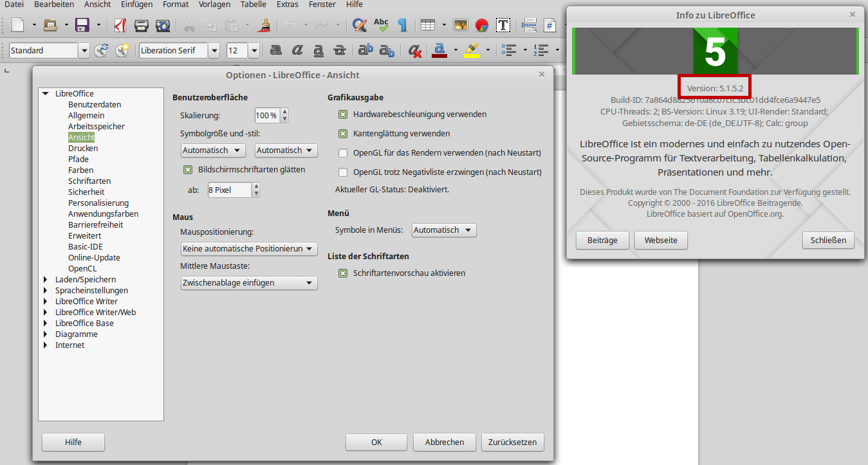This screenshot has height=465, width=868.
Task: Select Schriftarten in the options tree
Action: click(x=89, y=181)
